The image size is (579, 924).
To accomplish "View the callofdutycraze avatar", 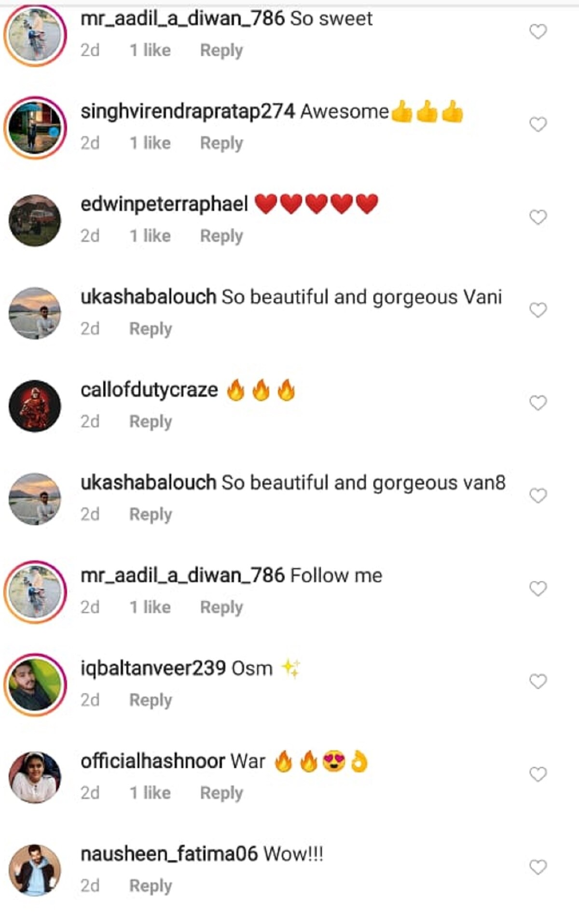I will (x=35, y=406).
